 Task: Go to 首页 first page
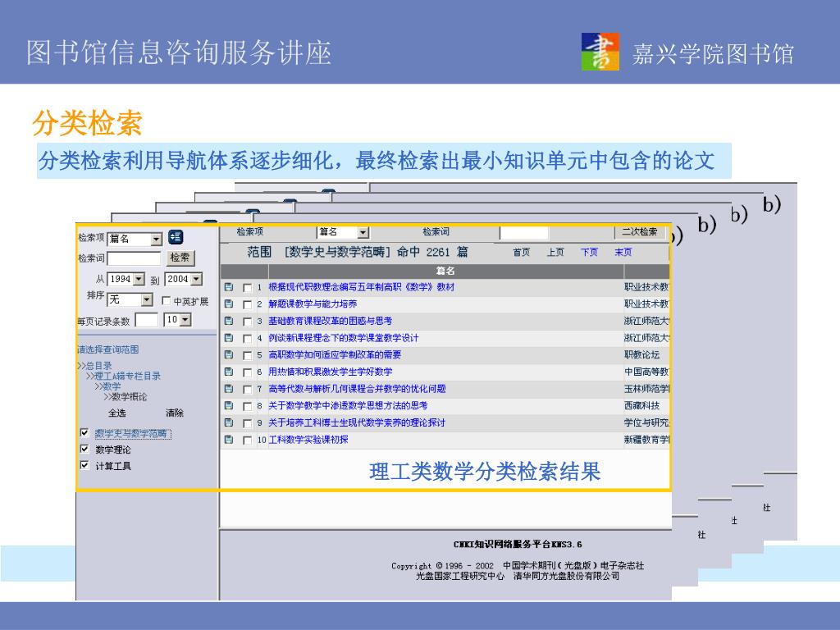coord(521,252)
